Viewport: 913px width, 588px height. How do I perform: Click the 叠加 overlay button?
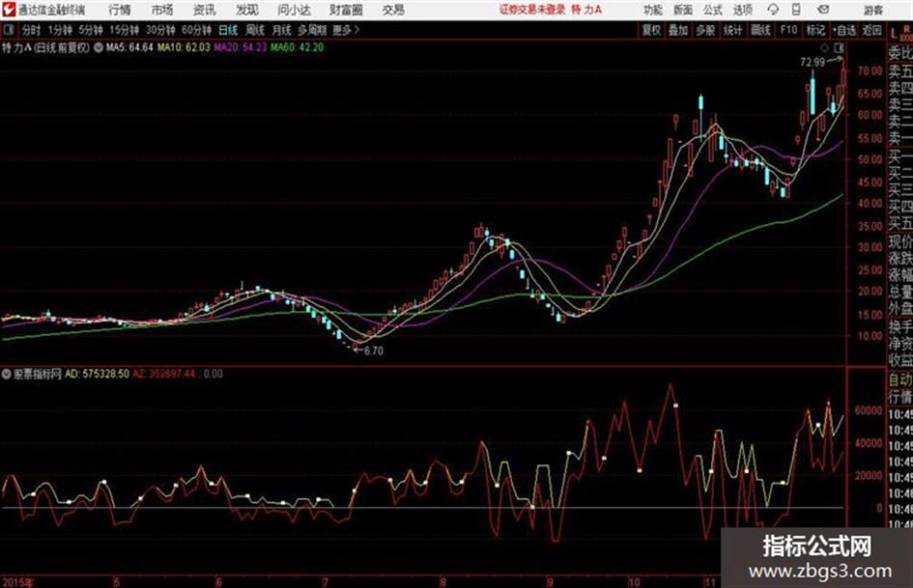(x=678, y=30)
